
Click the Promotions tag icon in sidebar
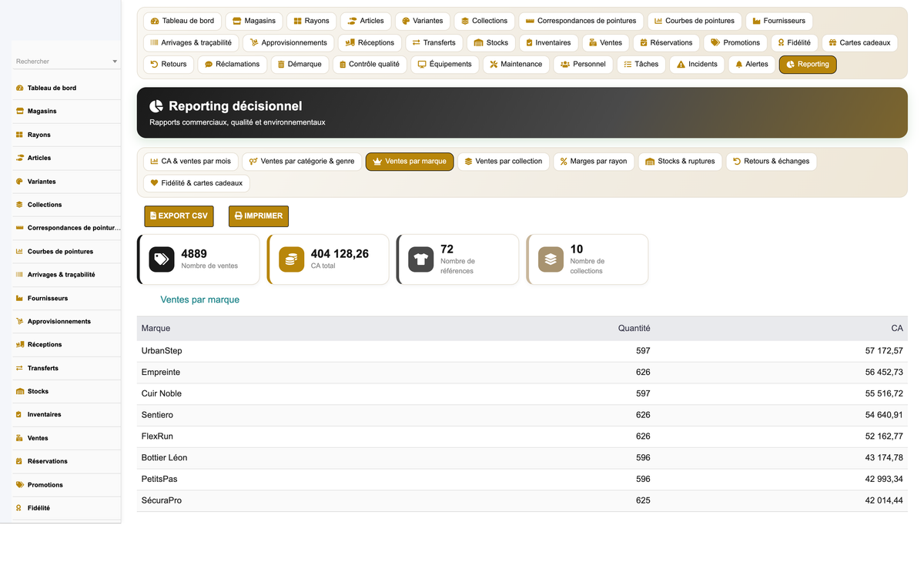tap(19, 485)
